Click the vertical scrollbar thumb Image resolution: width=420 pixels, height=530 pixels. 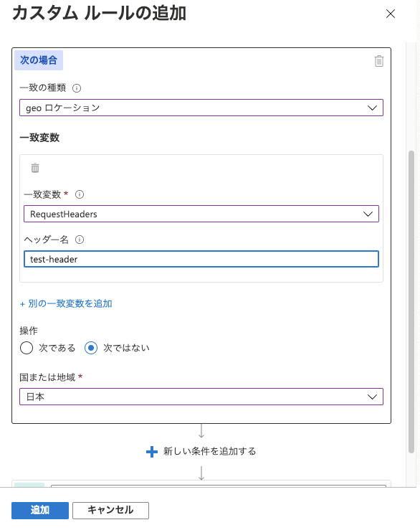411,302
